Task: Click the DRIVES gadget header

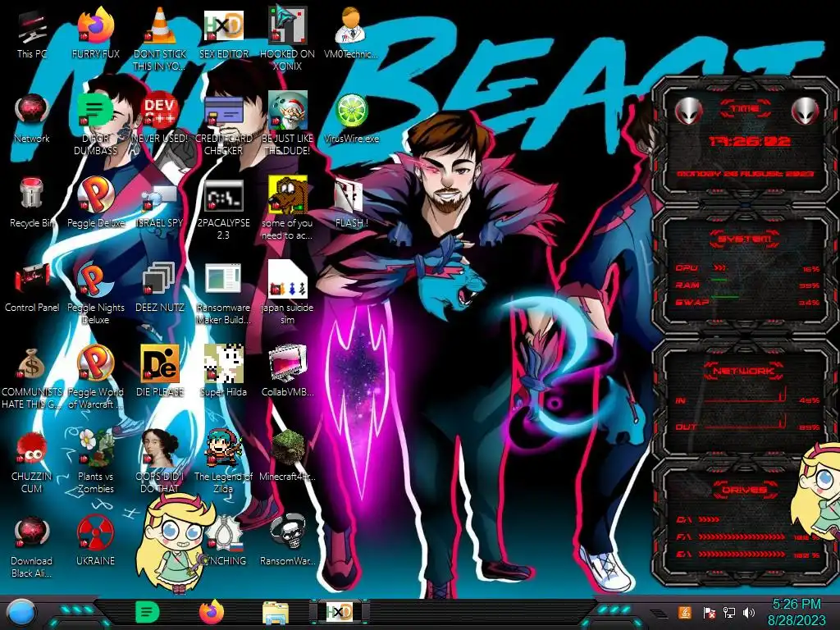Action: [745, 490]
